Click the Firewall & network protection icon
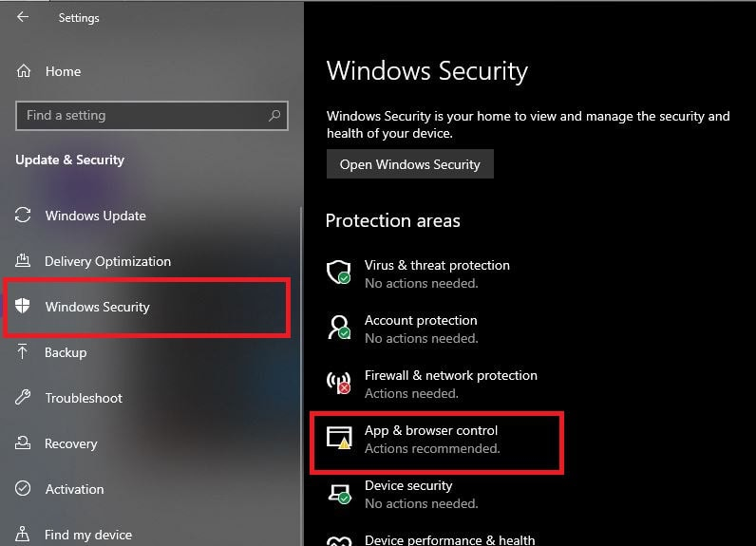The image size is (756, 546). click(x=339, y=384)
